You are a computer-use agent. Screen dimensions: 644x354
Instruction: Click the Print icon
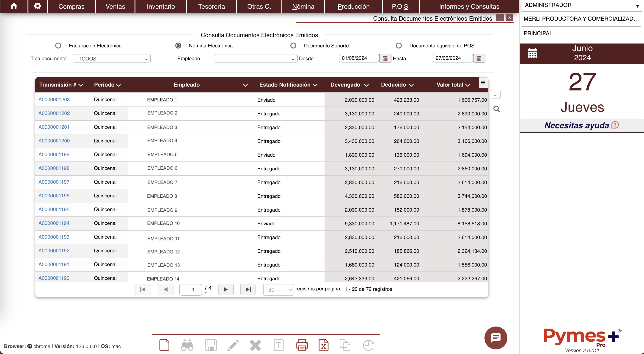click(x=302, y=345)
